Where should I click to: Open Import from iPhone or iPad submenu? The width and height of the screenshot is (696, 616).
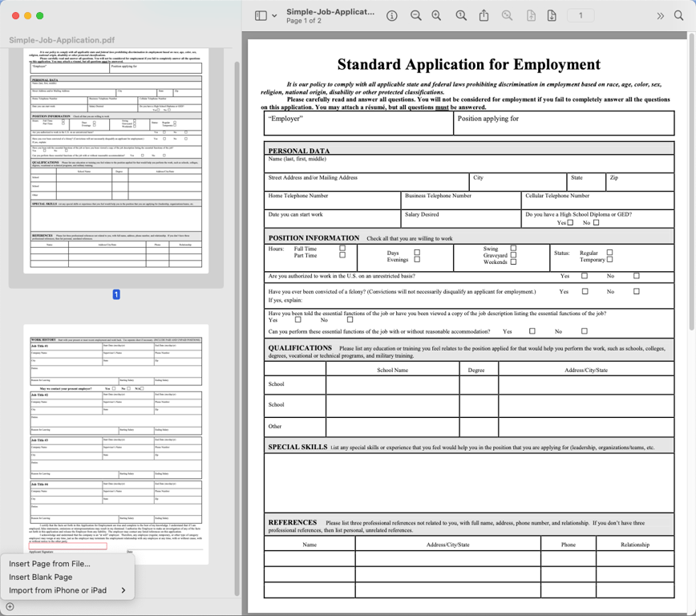[67, 590]
